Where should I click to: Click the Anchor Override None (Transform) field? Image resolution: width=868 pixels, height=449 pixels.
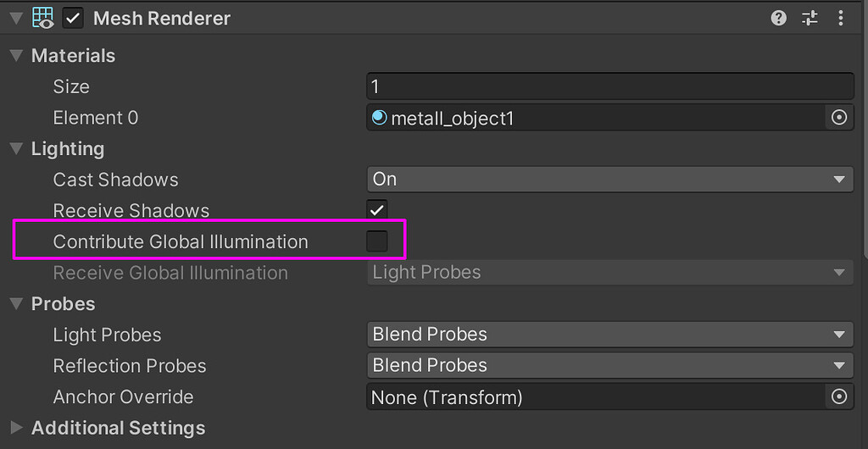point(593,396)
